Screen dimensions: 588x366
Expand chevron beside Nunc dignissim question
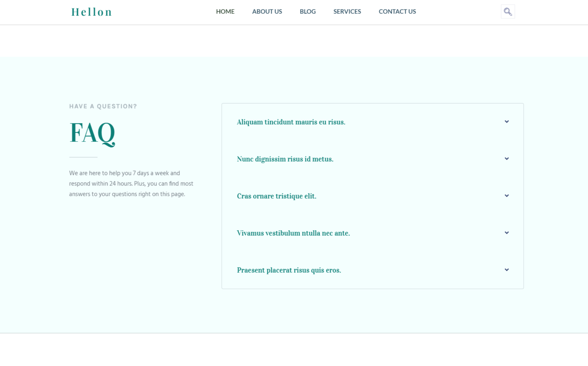pyautogui.click(x=506, y=159)
